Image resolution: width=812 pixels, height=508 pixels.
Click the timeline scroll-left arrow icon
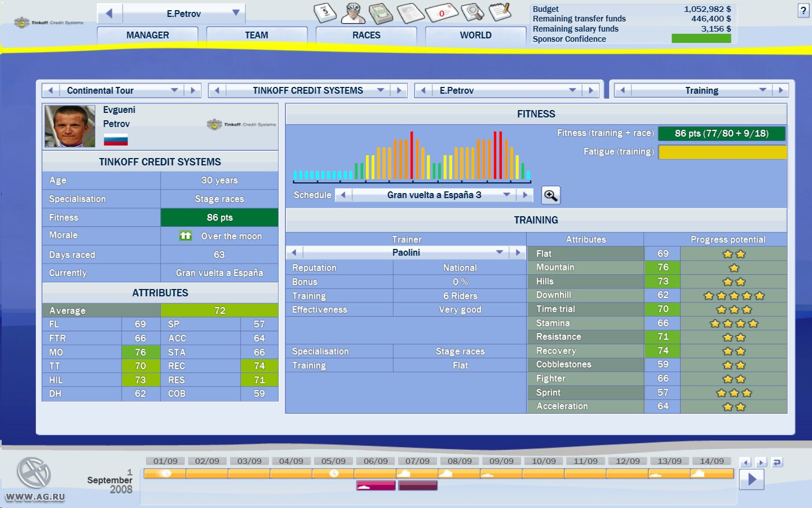[x=745, y=462]
